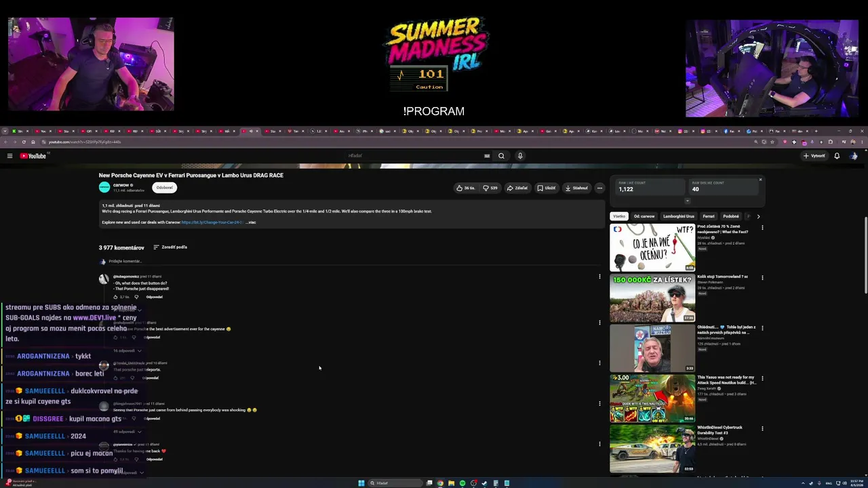Viewport: 868px width, 488px height.
Task: Reply to the 'That Porsche just disappeared' comment
Action: [155, 297]
